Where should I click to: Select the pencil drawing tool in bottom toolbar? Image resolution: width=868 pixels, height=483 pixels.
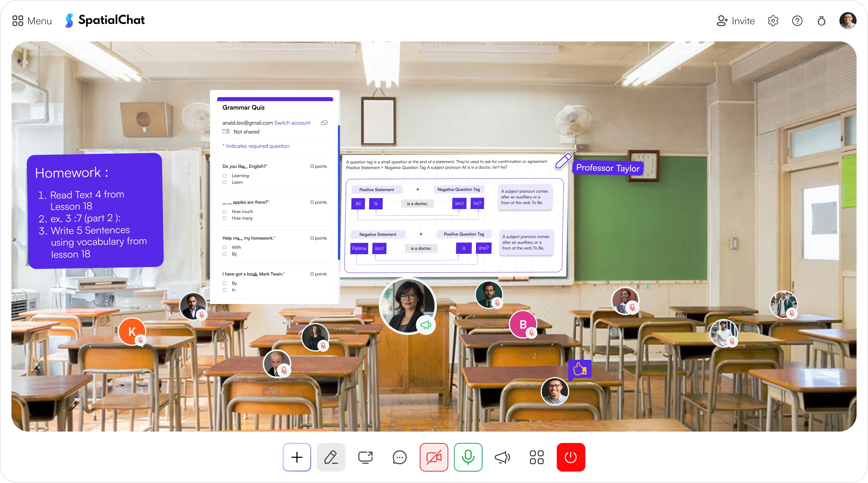tap(331, 457)
